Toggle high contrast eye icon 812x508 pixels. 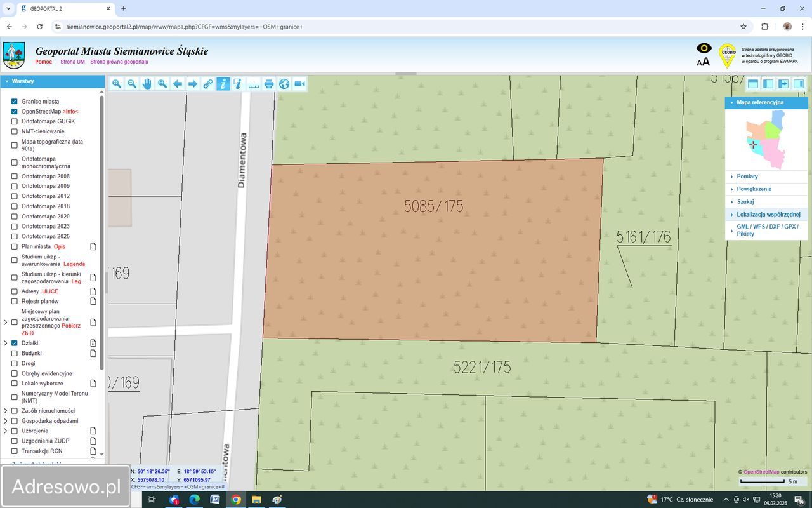704,48
